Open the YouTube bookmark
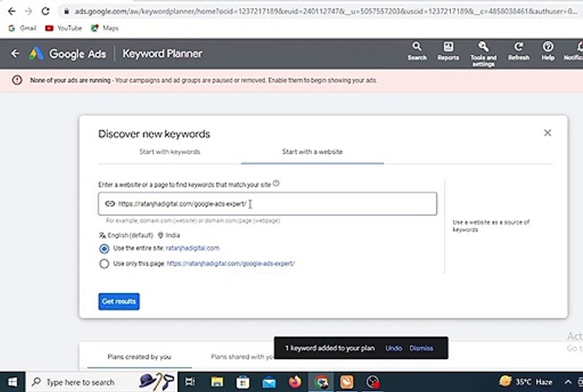The height and width of the screenshot is (392, 583). point(63,28)
